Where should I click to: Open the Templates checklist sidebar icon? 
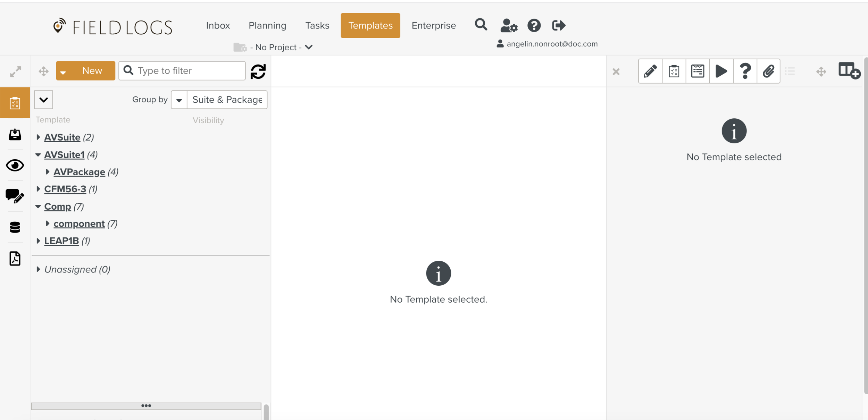[15, 103]
